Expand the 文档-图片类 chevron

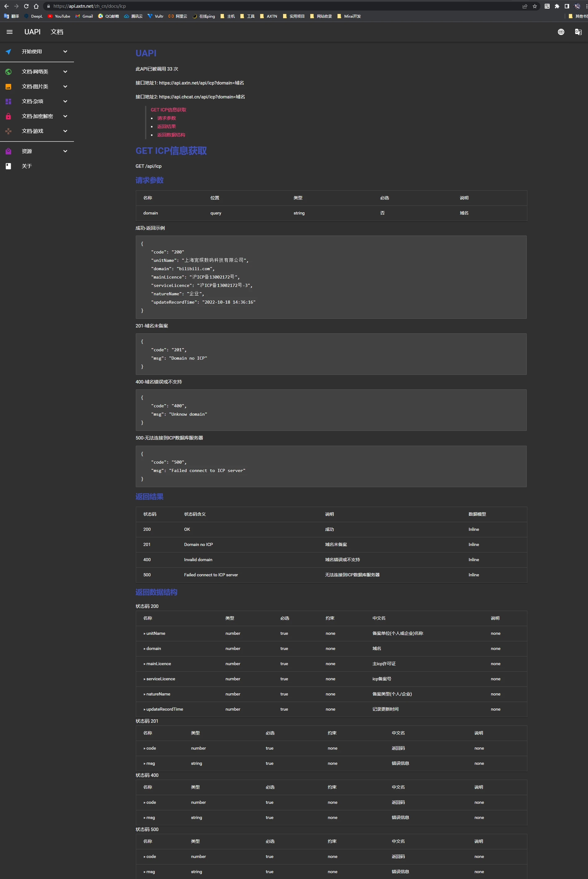[x=65, y=87]
